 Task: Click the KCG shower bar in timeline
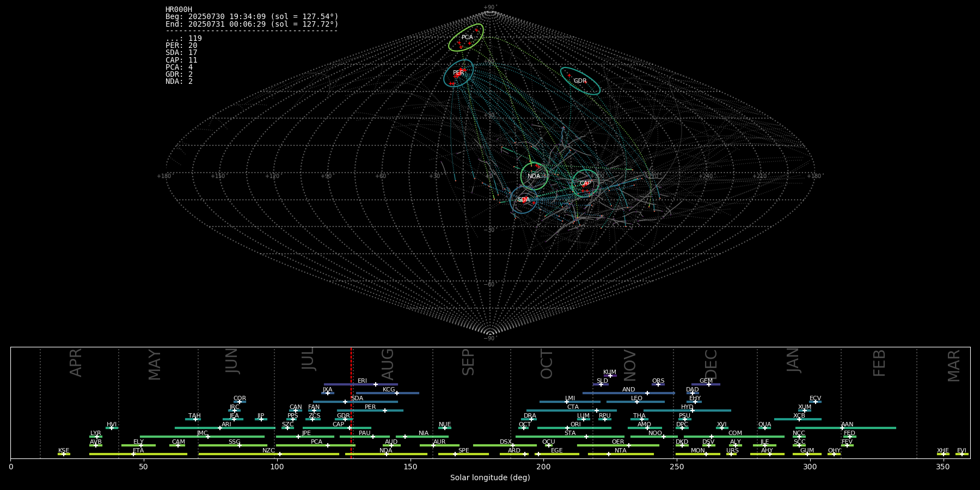(x=388, y=393)
